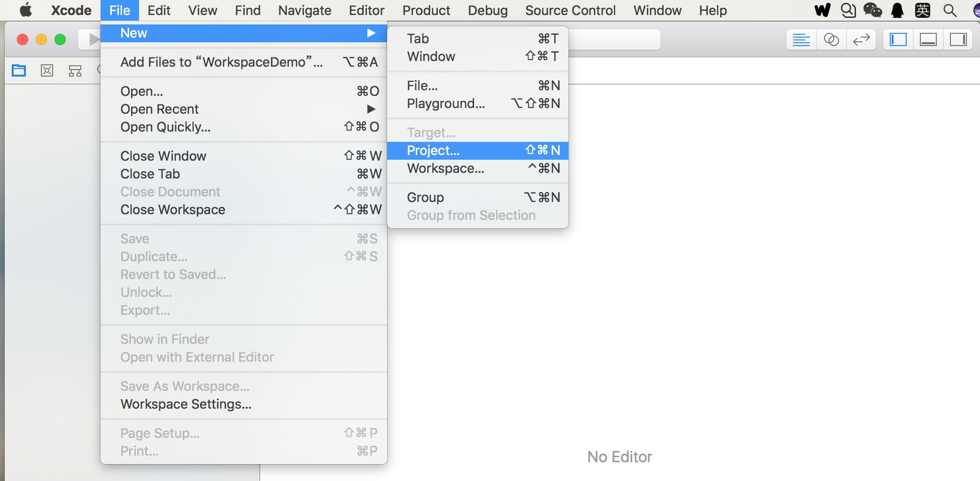Select New Tab in submenu
Viewport: 980px width, 481px height.
[x=478, y=39]
